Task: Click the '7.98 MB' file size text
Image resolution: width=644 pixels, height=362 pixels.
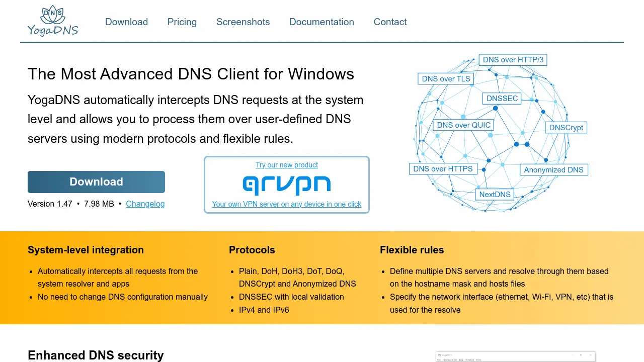Action: click(x=99, y=204)
